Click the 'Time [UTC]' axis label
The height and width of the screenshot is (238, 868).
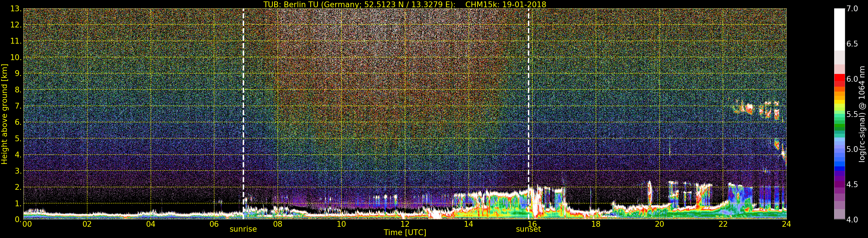click(x=405, y=232)
